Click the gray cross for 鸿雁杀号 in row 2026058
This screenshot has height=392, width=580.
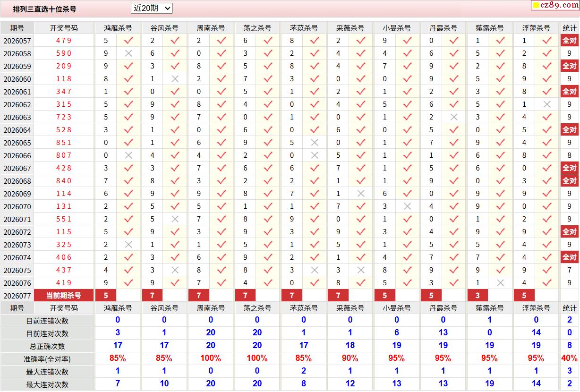(128, 53)
